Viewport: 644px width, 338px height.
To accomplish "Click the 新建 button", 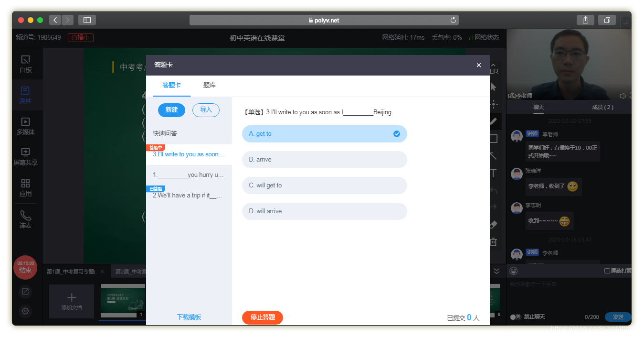I will [x=171, y=110].
